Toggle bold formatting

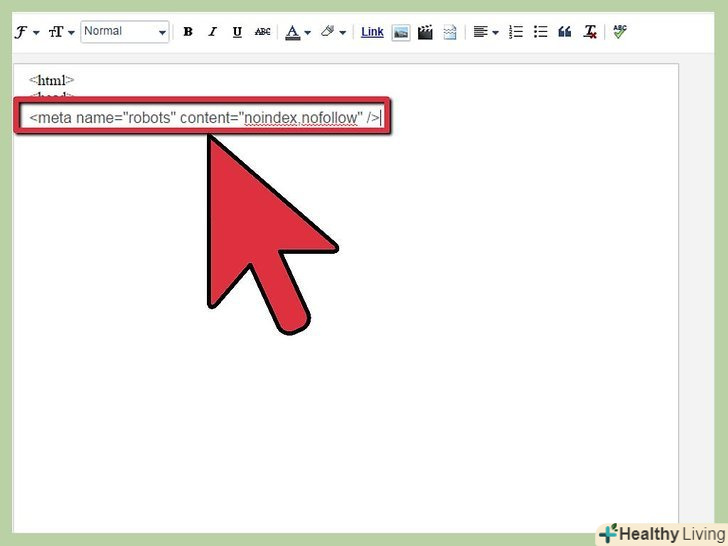pos(188,32)
